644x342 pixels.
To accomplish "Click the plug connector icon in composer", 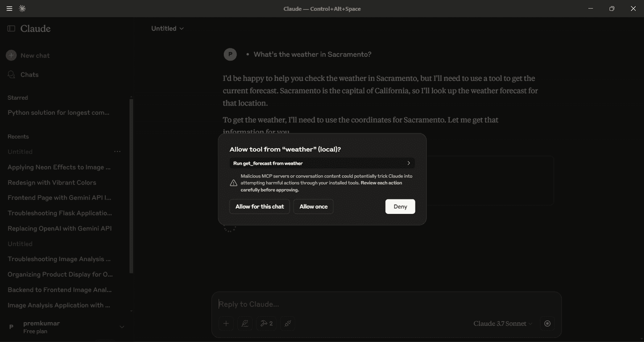I will tap(288, 323).
